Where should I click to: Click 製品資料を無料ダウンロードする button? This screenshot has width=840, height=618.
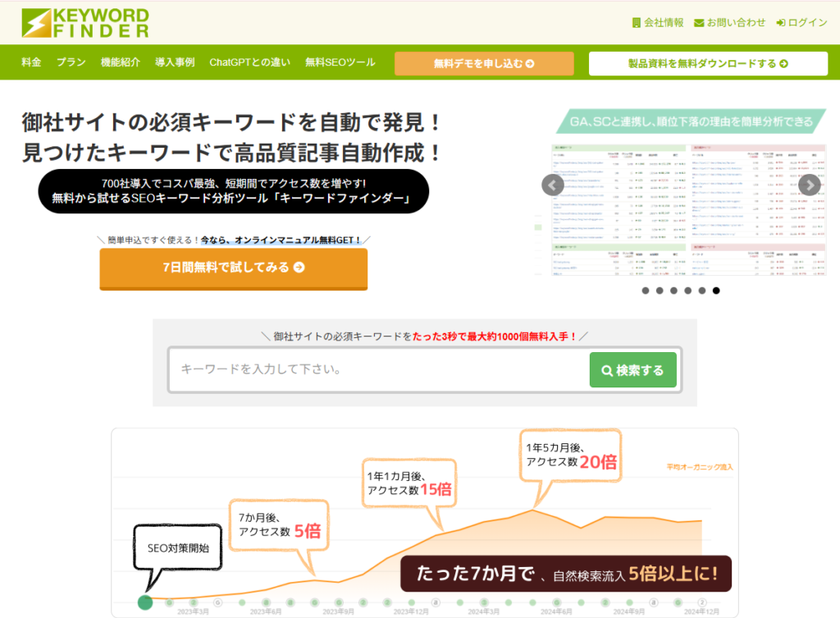coord(708,63)
